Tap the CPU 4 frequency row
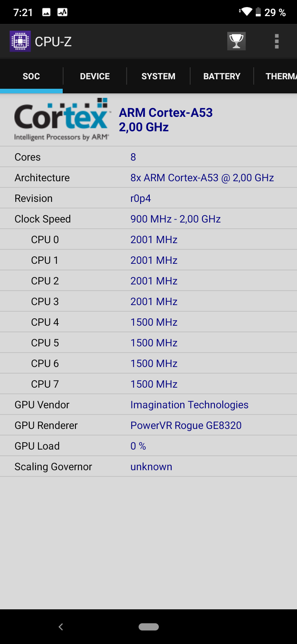The image size is (297, 644). click(148, 322)
